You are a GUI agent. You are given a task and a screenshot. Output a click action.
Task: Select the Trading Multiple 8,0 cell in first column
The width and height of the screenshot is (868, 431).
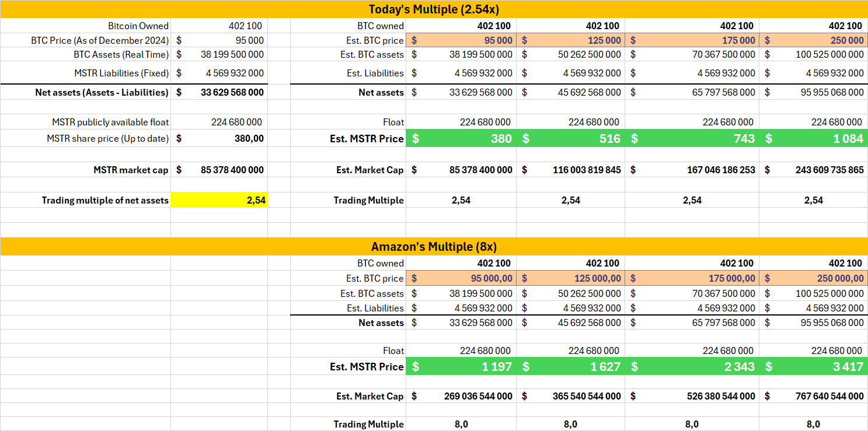461,424
